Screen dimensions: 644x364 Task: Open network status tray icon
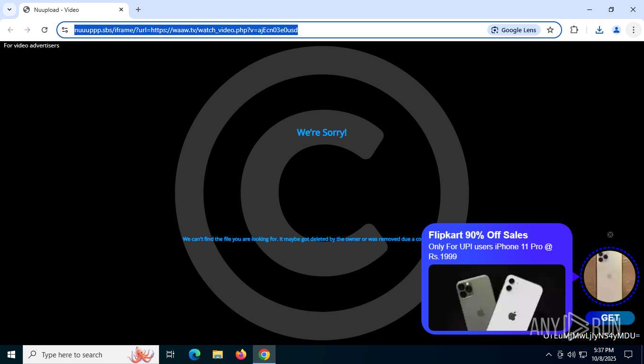point(583,355)
